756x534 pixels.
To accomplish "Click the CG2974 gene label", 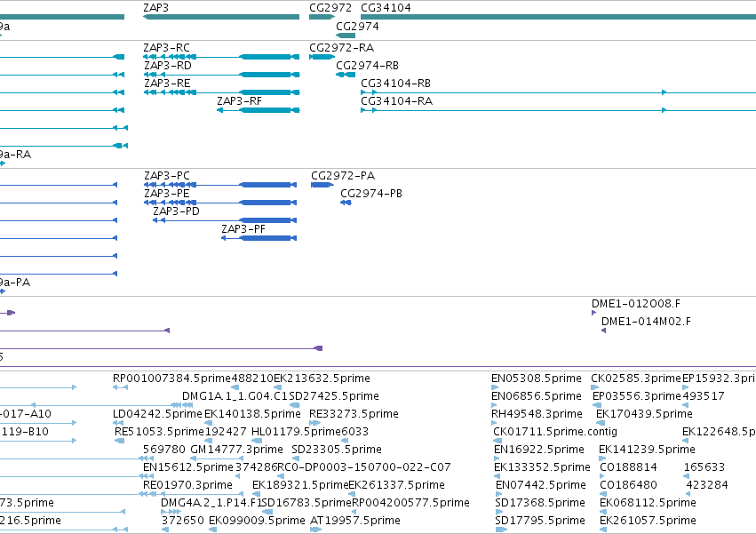I will click(357, 27).
